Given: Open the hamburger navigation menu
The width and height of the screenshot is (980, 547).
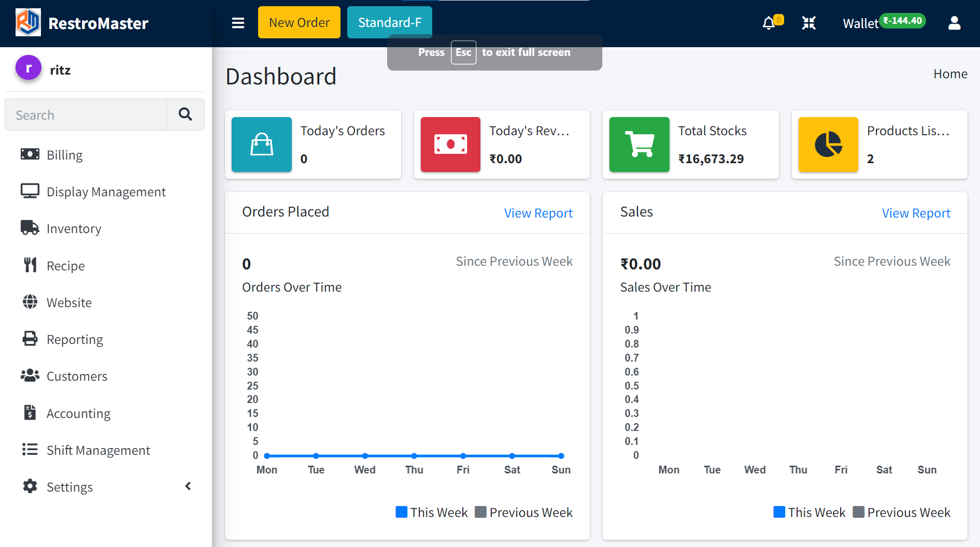Looking at the screenshot, I should click(237, 23).
